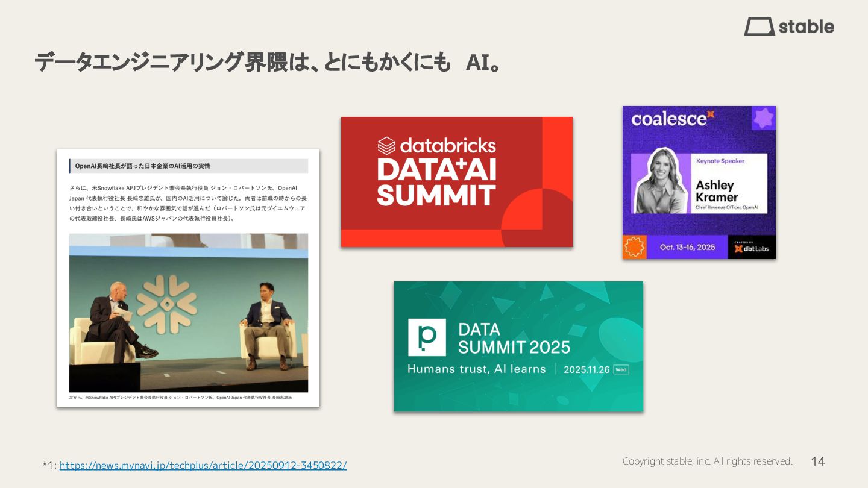Click the '2025.11.26' date text
868x488 pixels.
tap(587, 369)
